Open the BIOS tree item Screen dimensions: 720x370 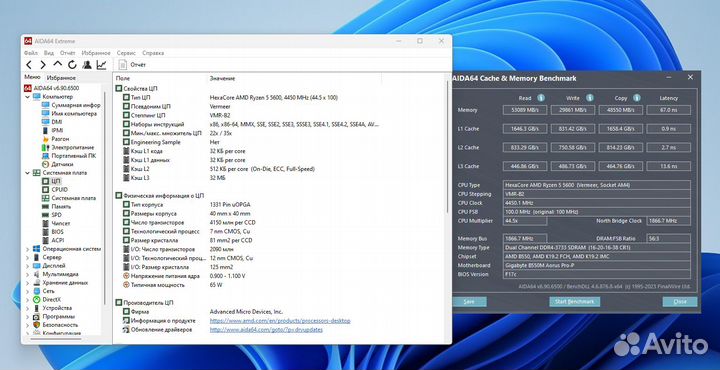coord(53,231)
